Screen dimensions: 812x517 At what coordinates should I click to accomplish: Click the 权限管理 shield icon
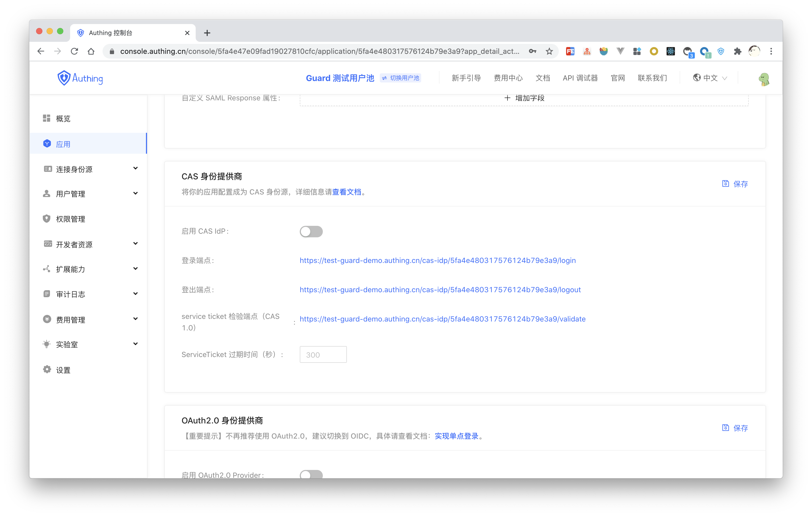[x=47, y=219]
